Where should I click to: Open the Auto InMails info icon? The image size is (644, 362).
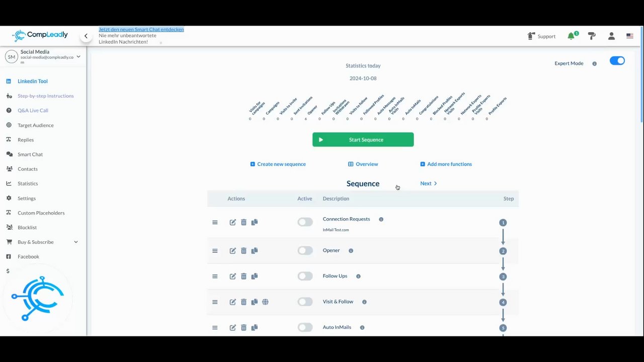click(x=362, y=327)
